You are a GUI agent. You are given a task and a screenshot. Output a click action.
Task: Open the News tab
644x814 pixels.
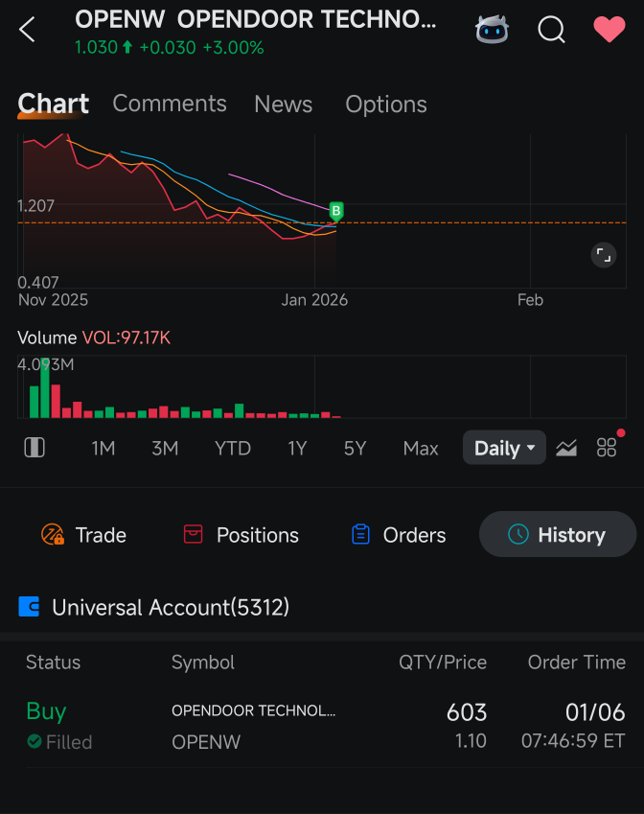pyautogui.click(x=284, y=105)
